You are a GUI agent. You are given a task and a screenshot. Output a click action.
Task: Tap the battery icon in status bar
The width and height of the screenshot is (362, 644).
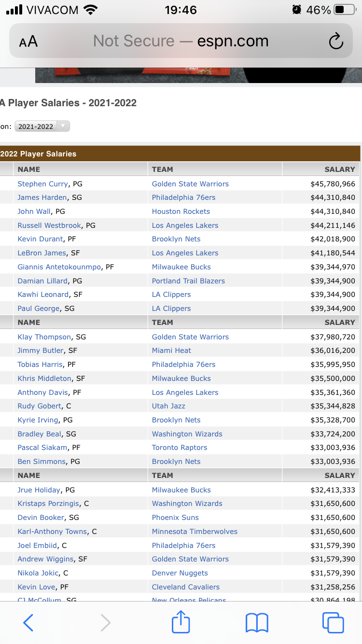tap(345, 10)
